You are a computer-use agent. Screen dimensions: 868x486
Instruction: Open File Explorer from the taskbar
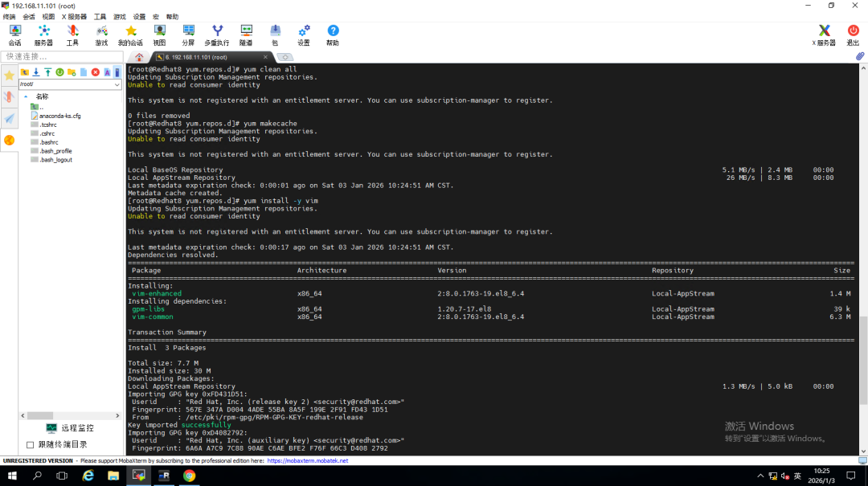point(113,476)
